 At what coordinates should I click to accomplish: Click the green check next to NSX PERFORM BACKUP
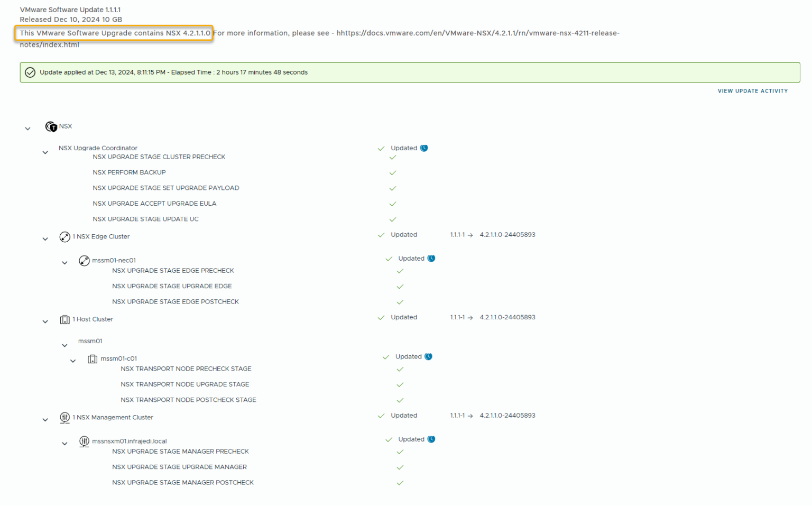(393, 172)
